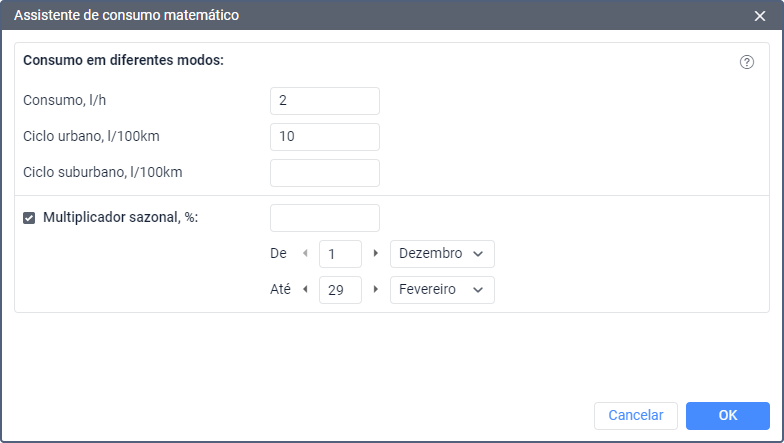784x443 pixels.
Task: Focus the empty Ciclo suburbano field
Action: (x=324, y=173)
